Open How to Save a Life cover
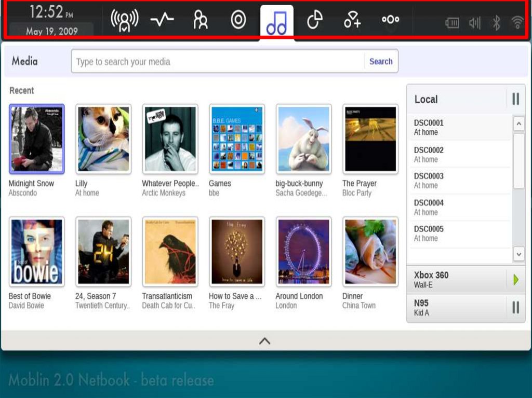Viewport: 532px width, 398px height. [x=237, y=252]
